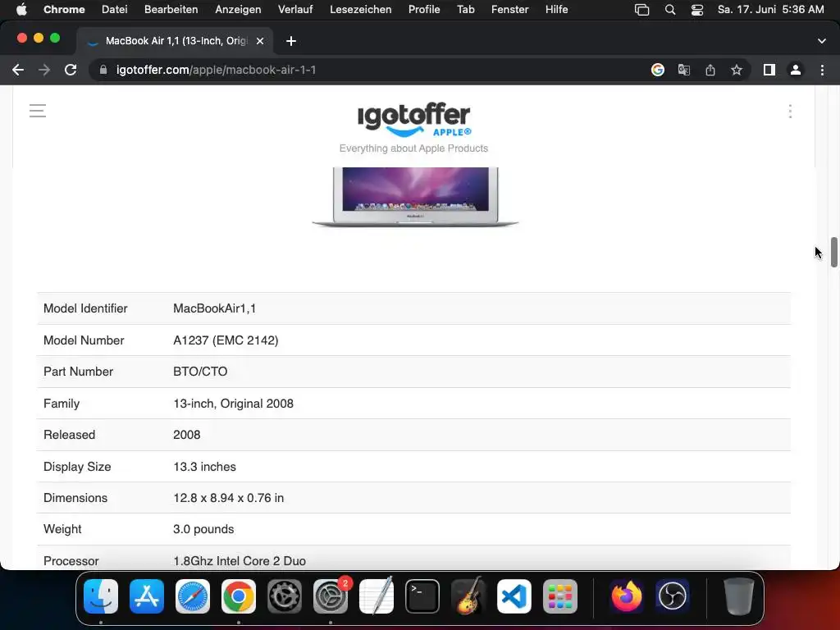Click the Everything about Apple Products tagline
Image resolution: width=840 pixels, height=630 pixels.
[x=413, y=148]
